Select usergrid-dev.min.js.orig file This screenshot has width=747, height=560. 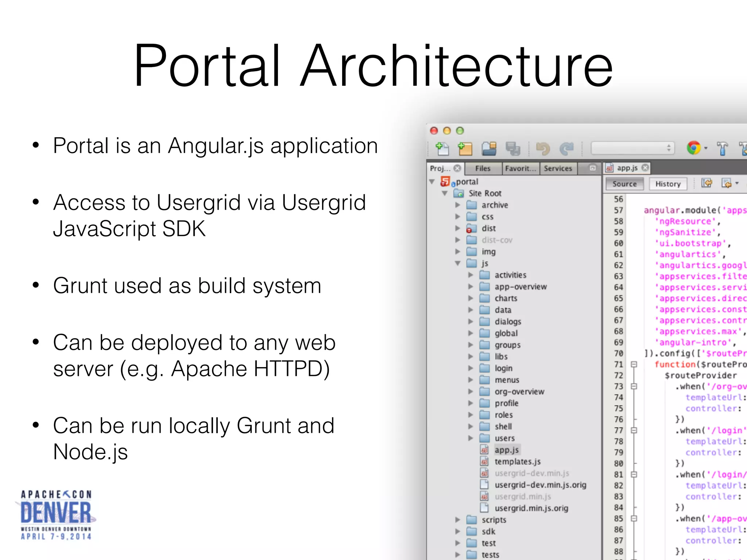pos(540,485)
